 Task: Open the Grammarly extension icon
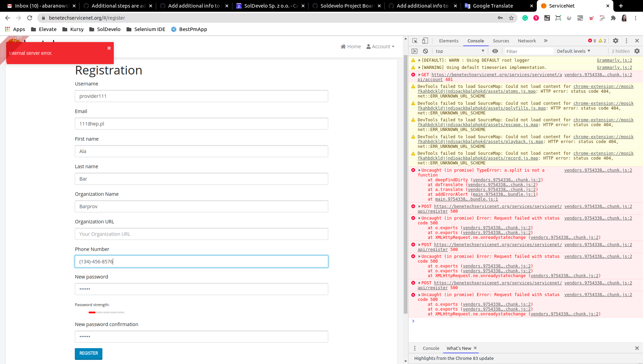click(525, 18)
